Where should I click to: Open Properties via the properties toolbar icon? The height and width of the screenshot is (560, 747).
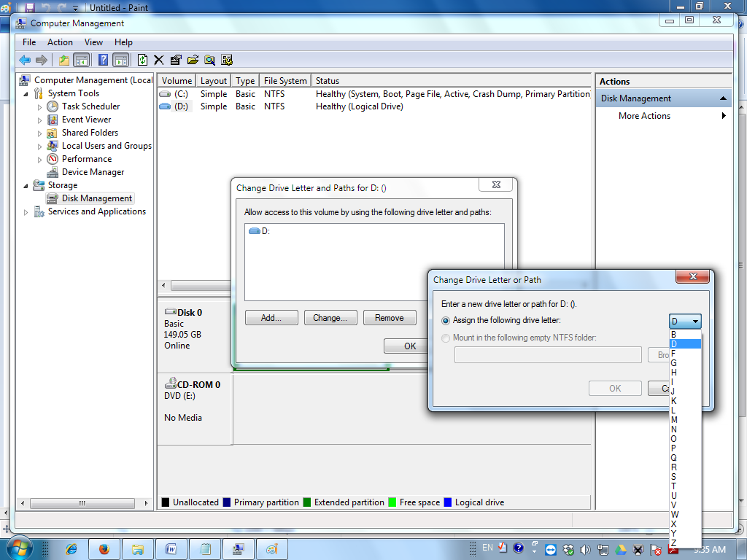pyautogui.click(x=176, y=60)
